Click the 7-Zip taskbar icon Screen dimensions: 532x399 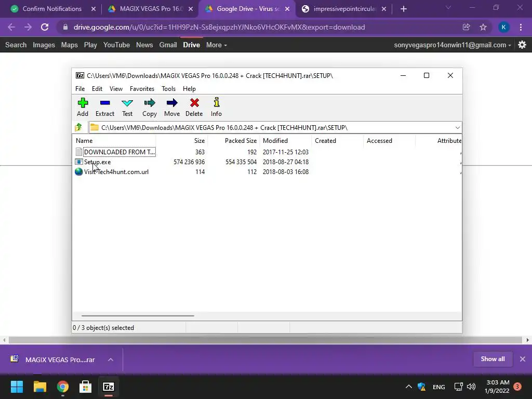pyautogui.click(x=108, y=387)
